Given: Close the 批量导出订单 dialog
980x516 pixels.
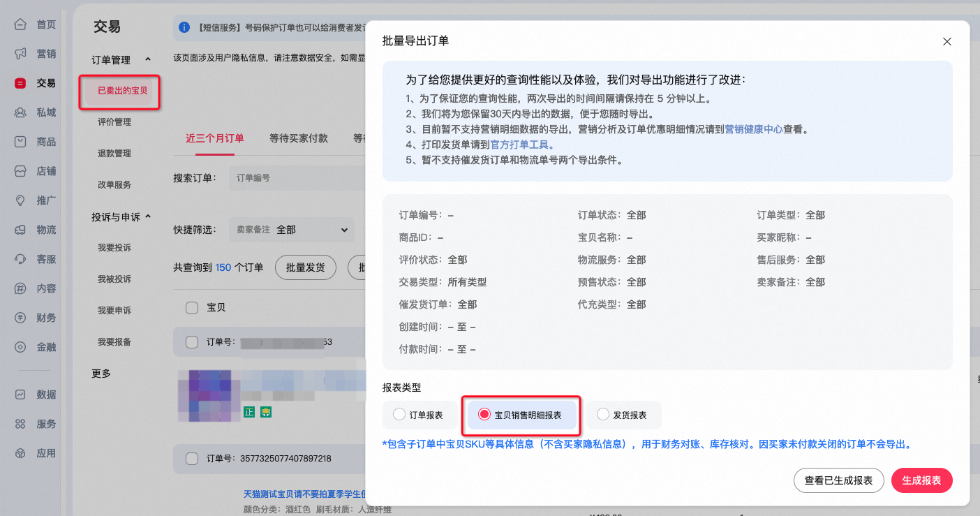Looking at the screenshot, I should [x=947, y=41].
